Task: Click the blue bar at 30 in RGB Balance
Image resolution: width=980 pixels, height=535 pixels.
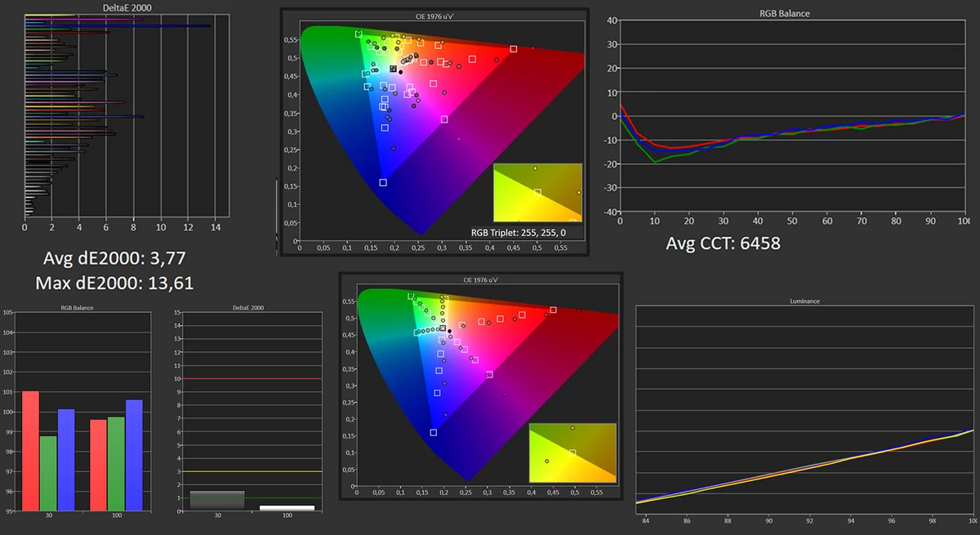Action: (x=66, y=459)
